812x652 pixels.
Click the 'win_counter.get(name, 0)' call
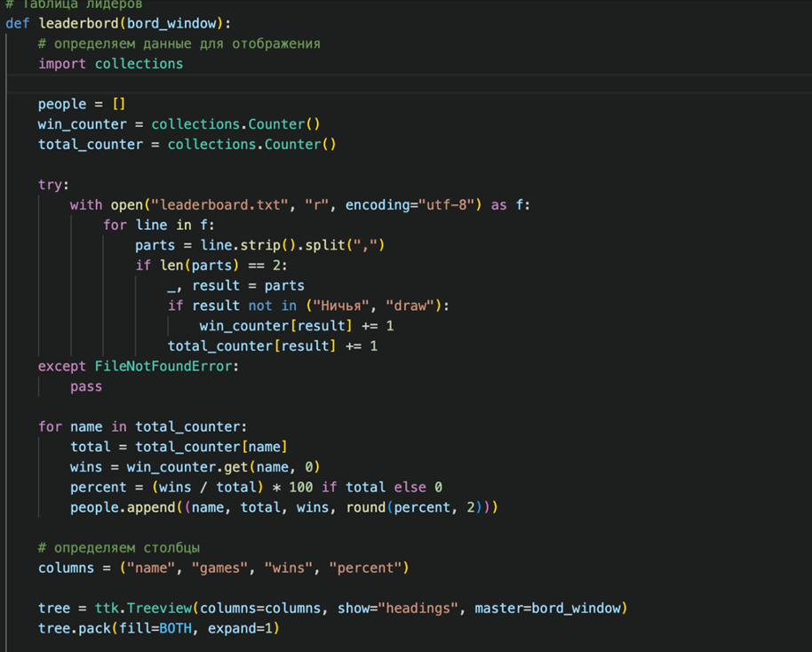pos(224,467)
